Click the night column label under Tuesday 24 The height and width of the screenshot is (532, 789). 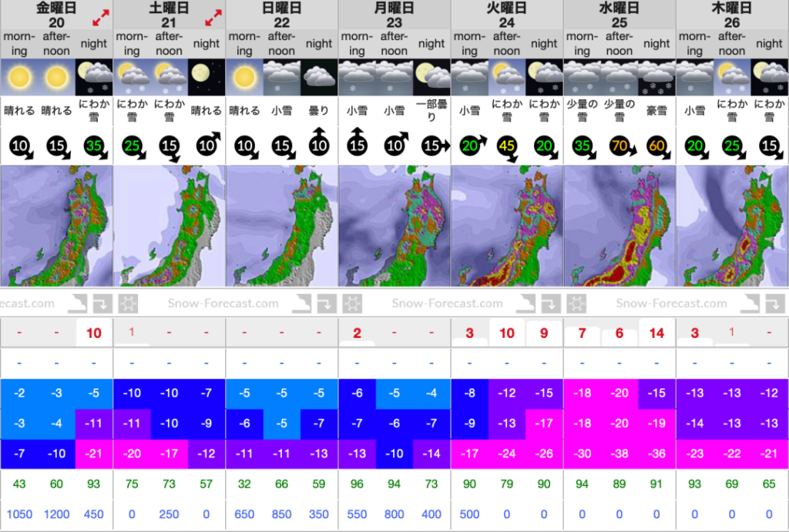[544, 44]
